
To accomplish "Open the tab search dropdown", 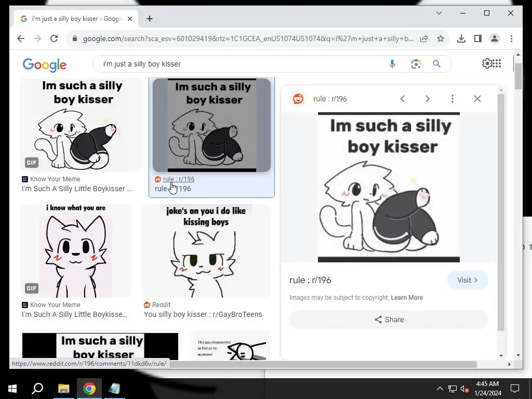I will pyautogui.click(x=438, y=13).
